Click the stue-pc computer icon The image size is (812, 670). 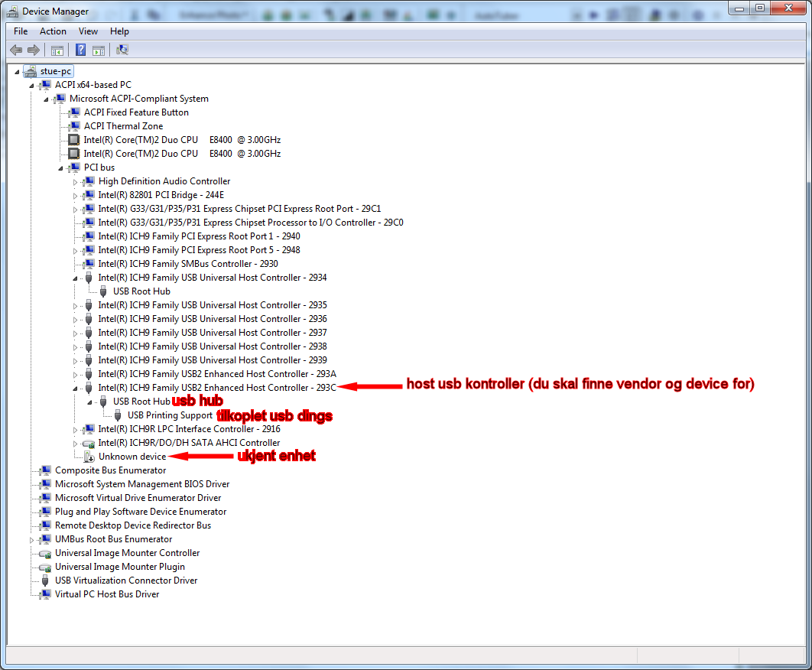coord(31,71)
